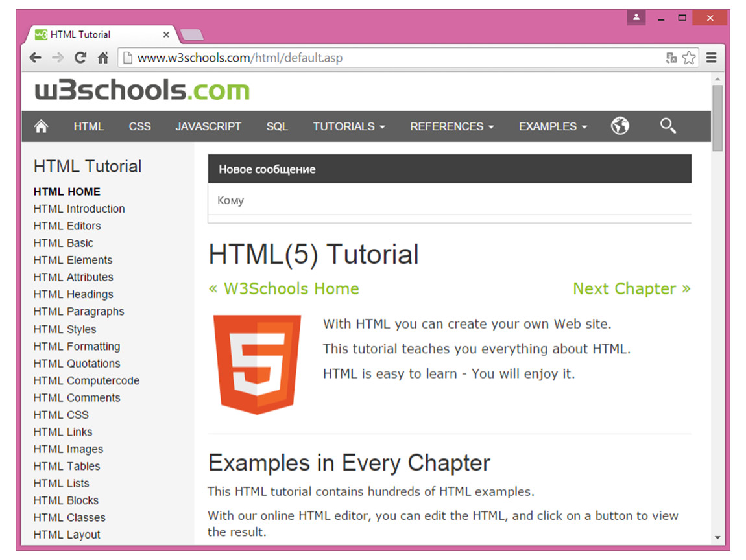Click text "With HTML you can create"
The image size is (746, 560).
pos(406,324)
